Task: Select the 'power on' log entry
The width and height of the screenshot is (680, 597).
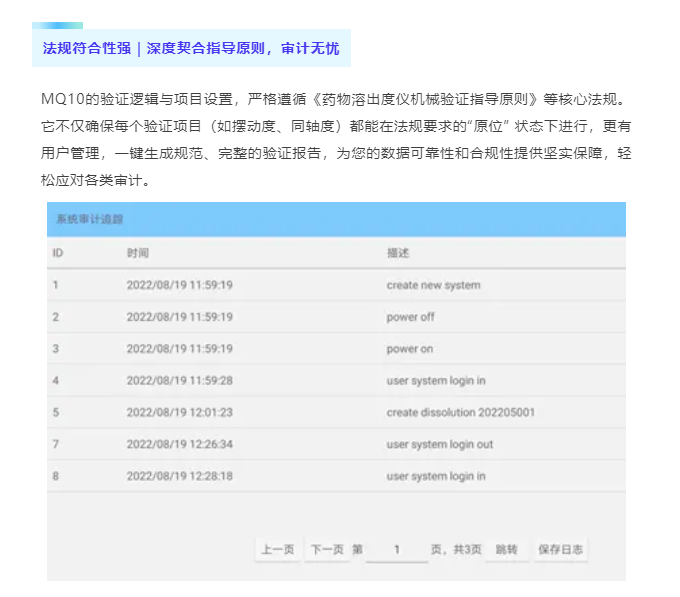Action: 409,349
